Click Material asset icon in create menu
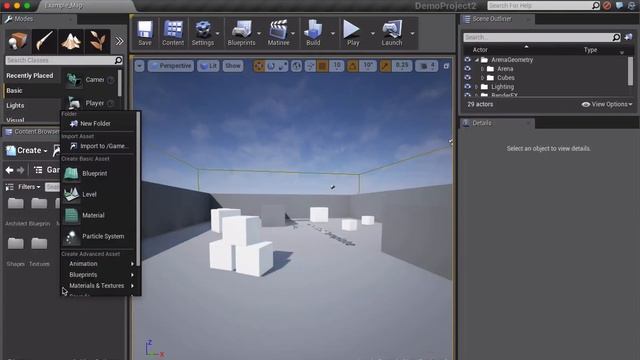This screenshot has width=640, height=360. (x=71, y=216)
